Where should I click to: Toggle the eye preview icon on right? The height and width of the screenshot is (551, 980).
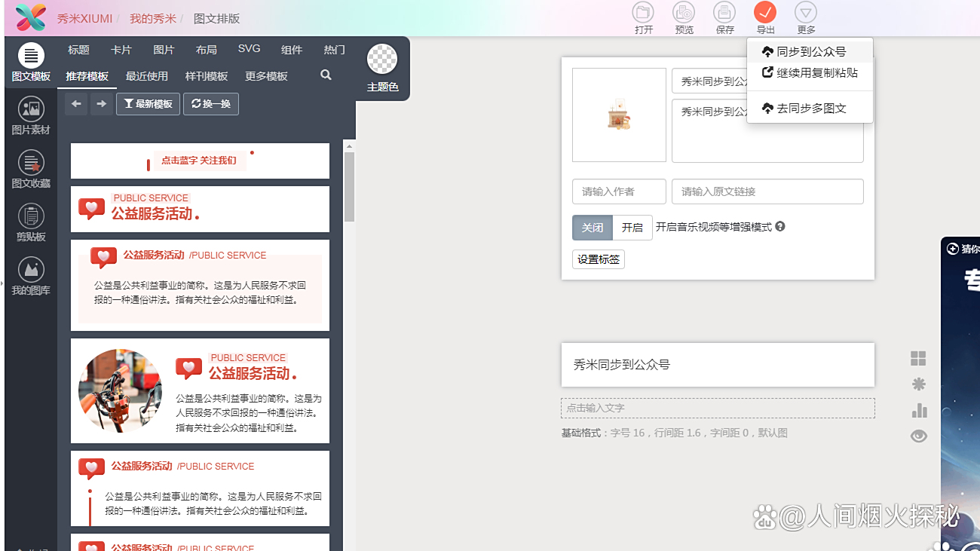918,436
